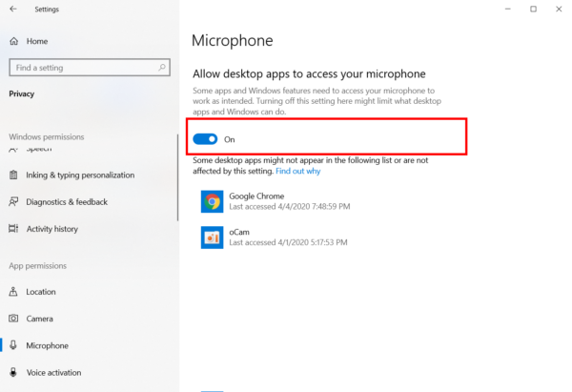Turn off desktop apps microphone access toggle
Image resolution: width=572 pixels, height=392 pixels.
click(205, 139)
